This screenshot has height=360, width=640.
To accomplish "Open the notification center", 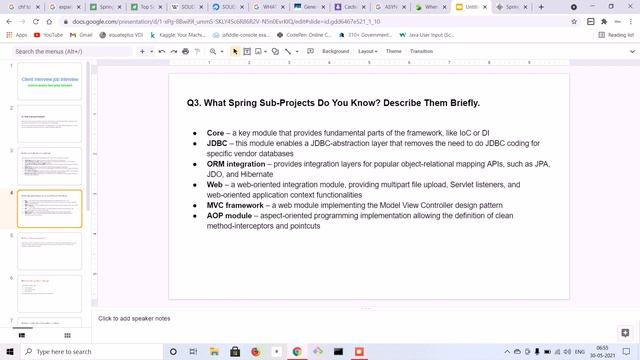I will [x=627, y=351].
